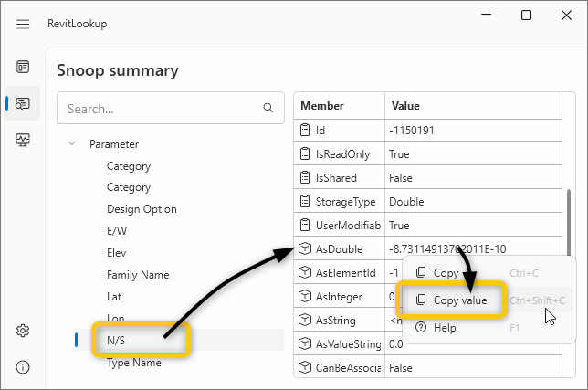The image size is (588, 390).
Task: Open the settings gear icon
Action: pyautogui.click(x=23, y=331)
